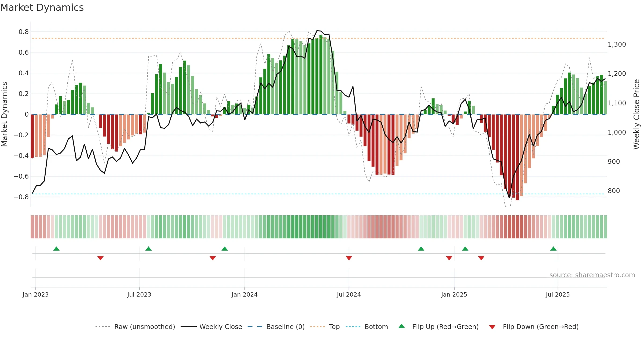Click the red flip-down triangle at Jul 2024

[x=349, y=258]
